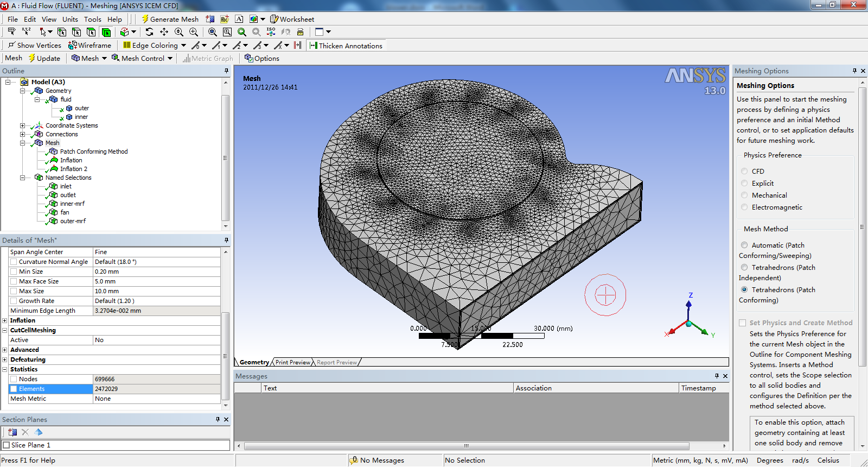Click the Wireframe display icon
868x467 pixels.
pos(90,46)
